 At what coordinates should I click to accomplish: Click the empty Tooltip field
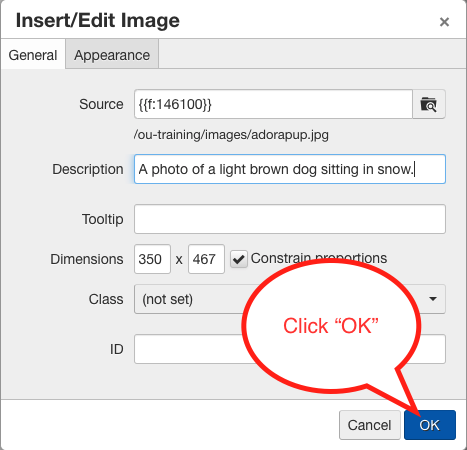point(290,219)
